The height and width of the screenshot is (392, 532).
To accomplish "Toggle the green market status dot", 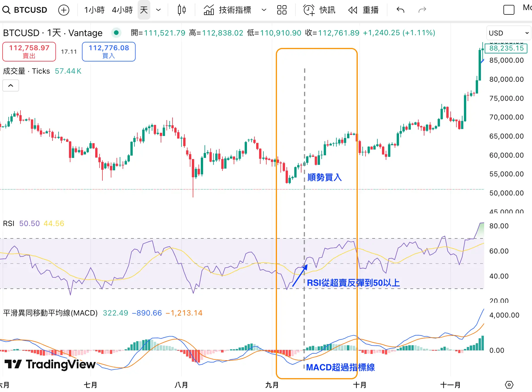I will click(116, 33).
